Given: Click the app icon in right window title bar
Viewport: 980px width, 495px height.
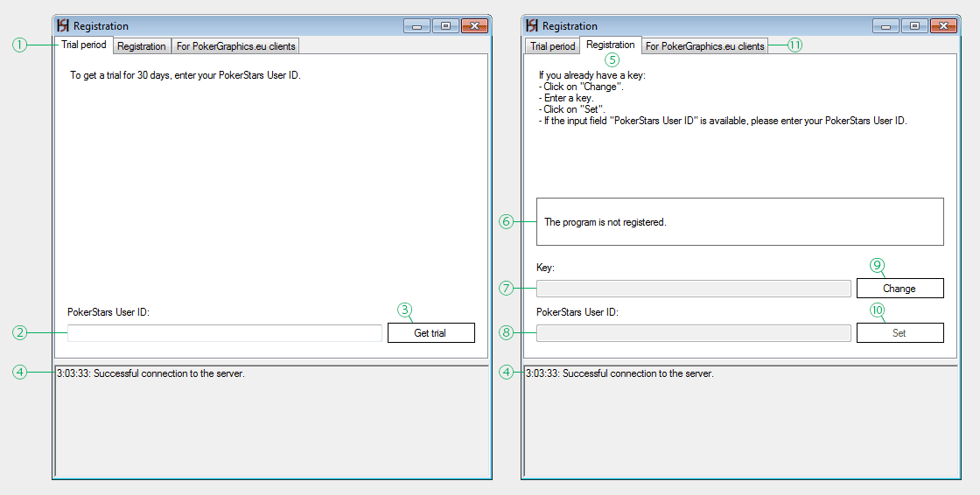Looking at the screenshot, I should click(532, 26).
